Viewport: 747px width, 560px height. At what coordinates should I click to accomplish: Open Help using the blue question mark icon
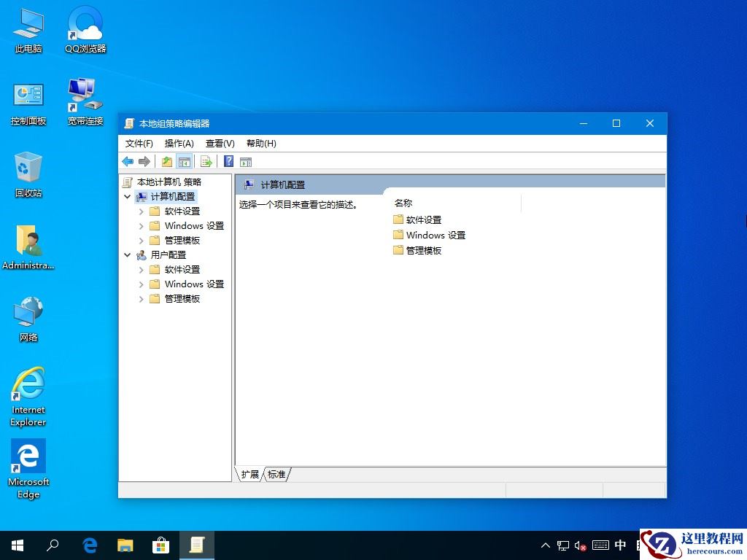228,161
